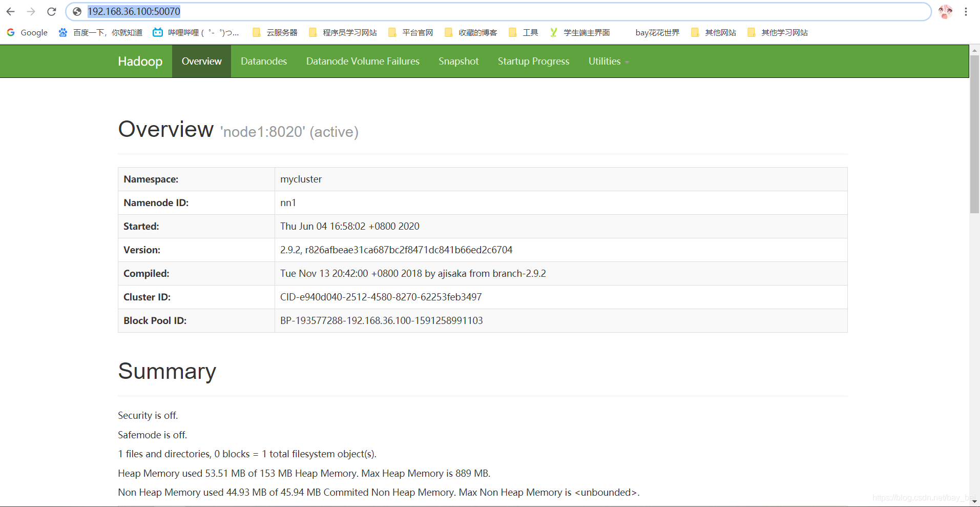Open the Chrome three-dot menu

(x=966, y=11)
